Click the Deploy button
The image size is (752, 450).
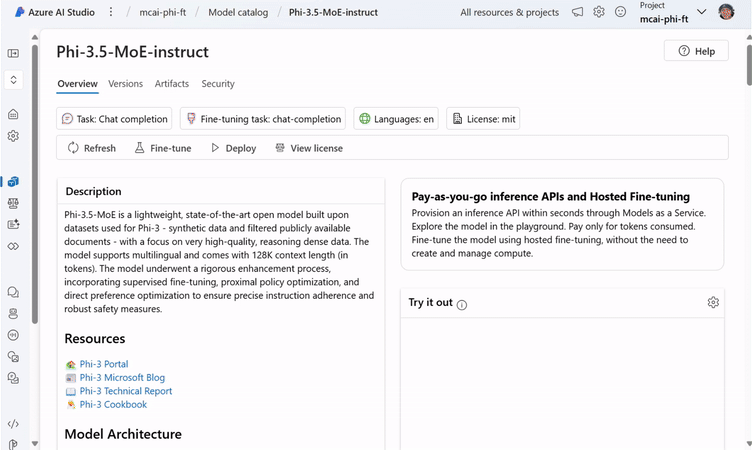tap(233, 148)
